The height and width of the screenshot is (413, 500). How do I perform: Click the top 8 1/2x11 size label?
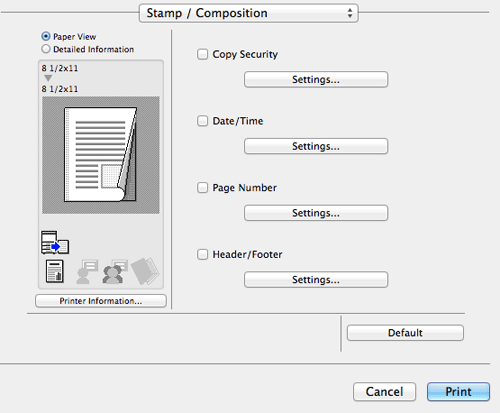(x=60, y=68)
